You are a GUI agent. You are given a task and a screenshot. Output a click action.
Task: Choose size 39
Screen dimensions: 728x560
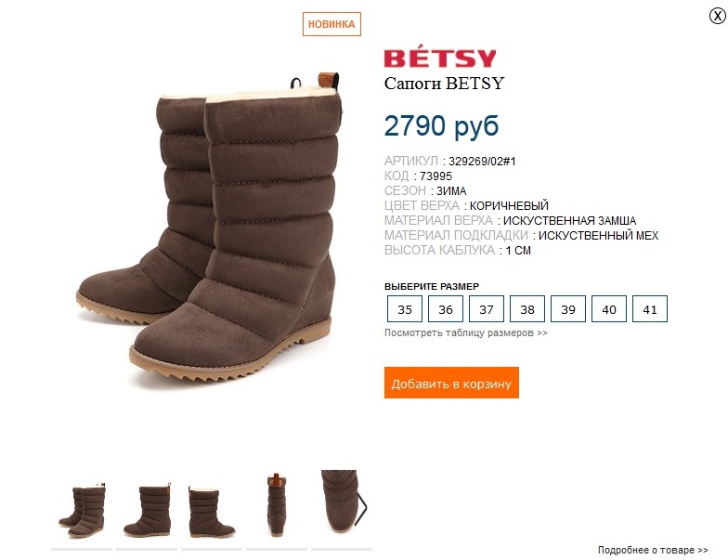coord(568,308)
